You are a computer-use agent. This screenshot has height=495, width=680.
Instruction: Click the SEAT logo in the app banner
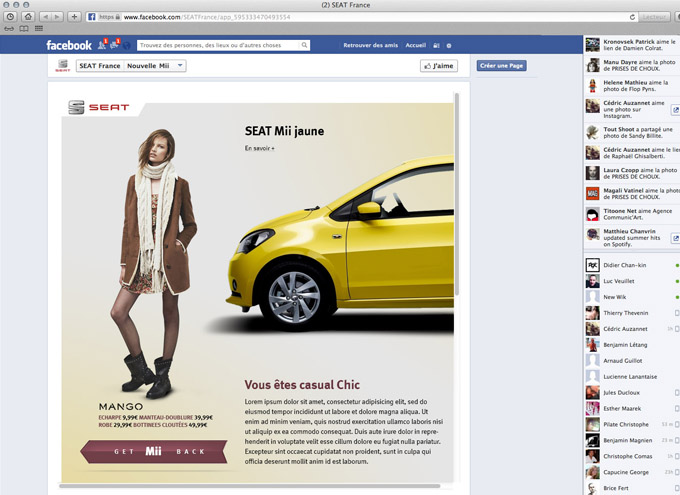pos(99,107)
